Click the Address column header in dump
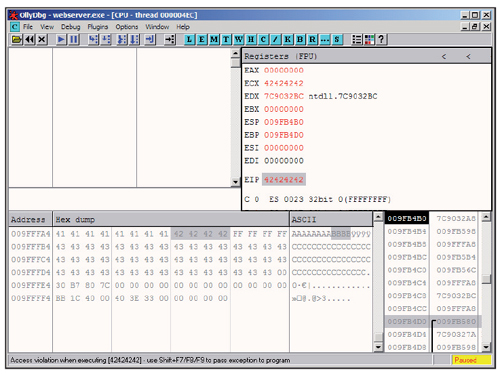Viewport: 500px width, 374px height. click(x=30, y=219)
